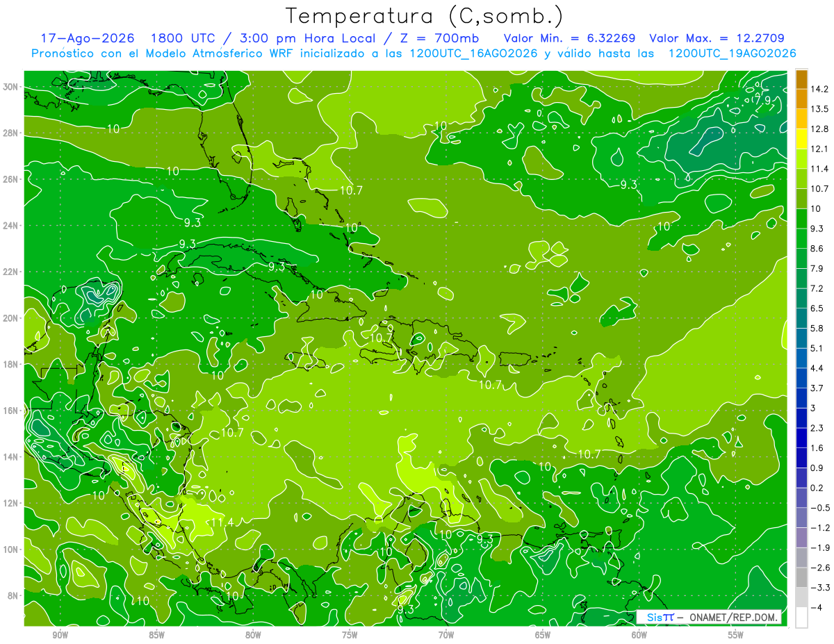Click the yellow legend swatch between 12.1 and 12.8
The image size is (834, 644).
click(x=801, y=139)
